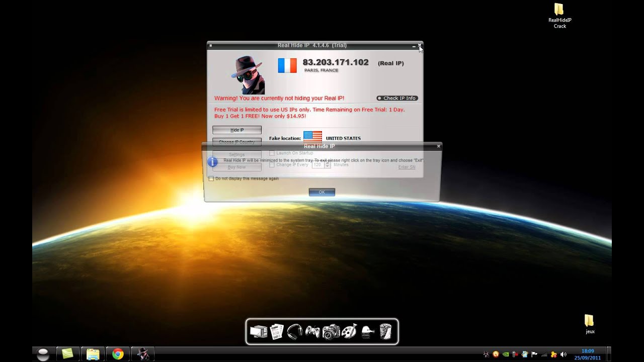Viewport: 644px width, 362px height.
Task: Click the United States flag icon
Action: pyautogui.click(x=312, y=137)
